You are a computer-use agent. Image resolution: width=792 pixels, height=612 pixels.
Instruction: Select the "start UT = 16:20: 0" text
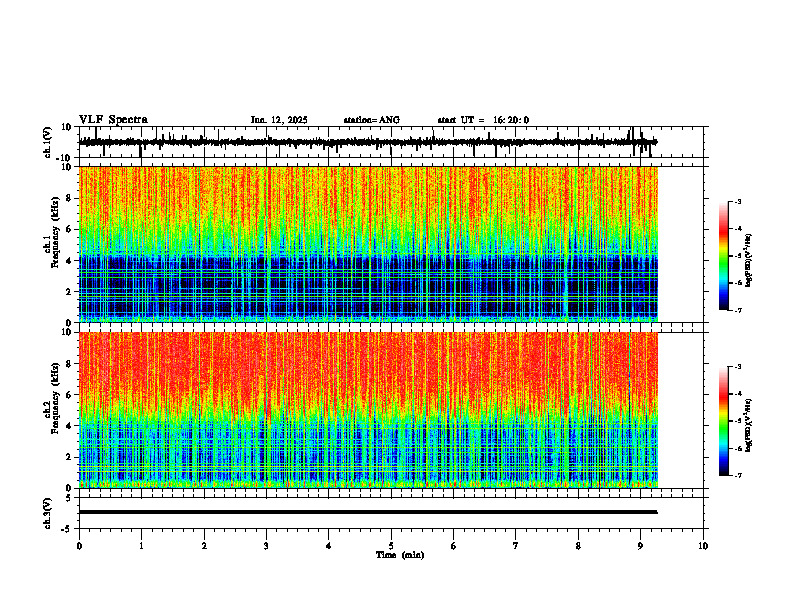click(x=483, y=120)
